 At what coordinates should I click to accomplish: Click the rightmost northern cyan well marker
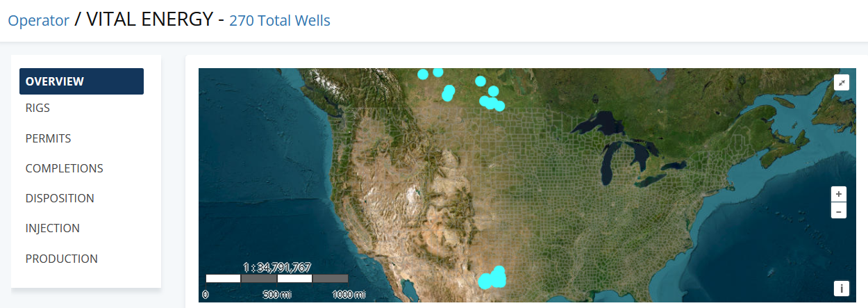[x=499, y=106]
